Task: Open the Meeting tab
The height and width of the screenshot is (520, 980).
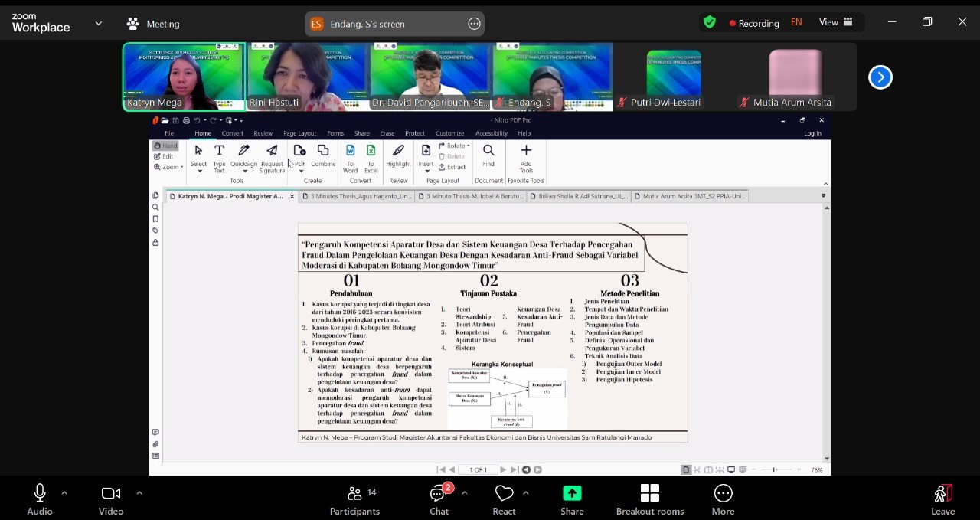Action: click(153, 24)
